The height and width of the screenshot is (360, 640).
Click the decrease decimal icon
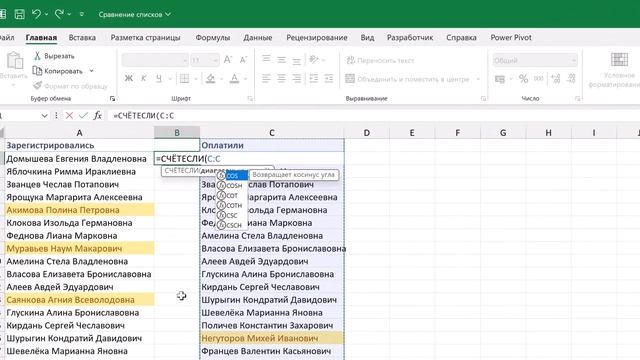click(x=571, y=78)
